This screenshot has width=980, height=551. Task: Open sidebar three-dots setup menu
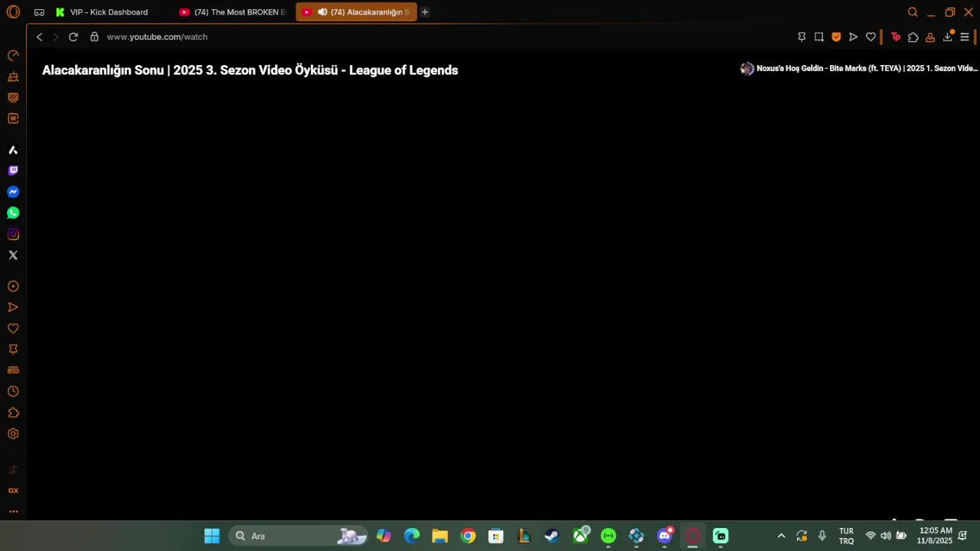coord(13,511)
